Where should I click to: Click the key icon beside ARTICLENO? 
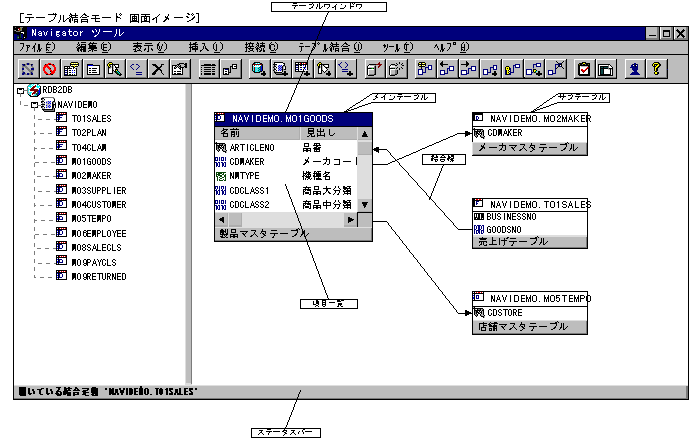pos(221,147)
